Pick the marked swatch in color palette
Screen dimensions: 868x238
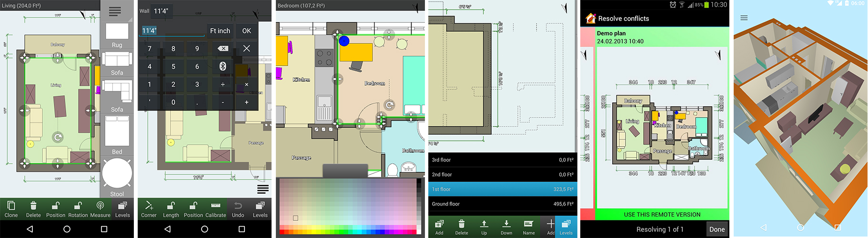pos(295,218)
